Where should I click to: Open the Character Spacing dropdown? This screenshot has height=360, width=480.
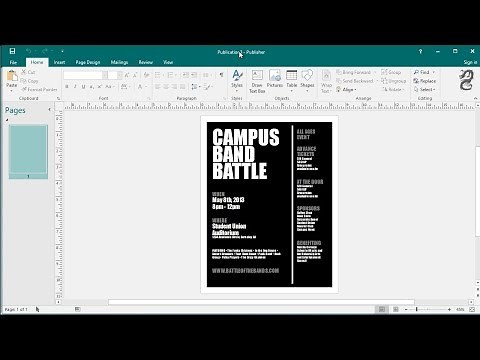(125, 87)
